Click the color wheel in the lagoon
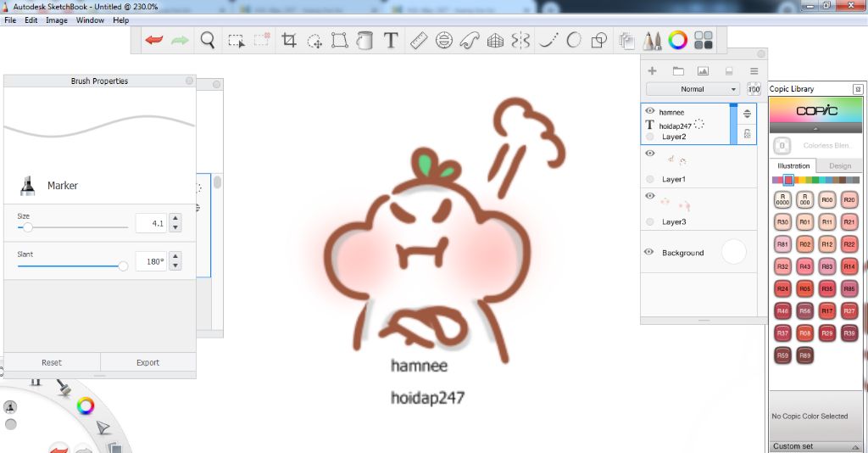Image resolution: width=868 pixels, height=453 pixels. point(86,406)
